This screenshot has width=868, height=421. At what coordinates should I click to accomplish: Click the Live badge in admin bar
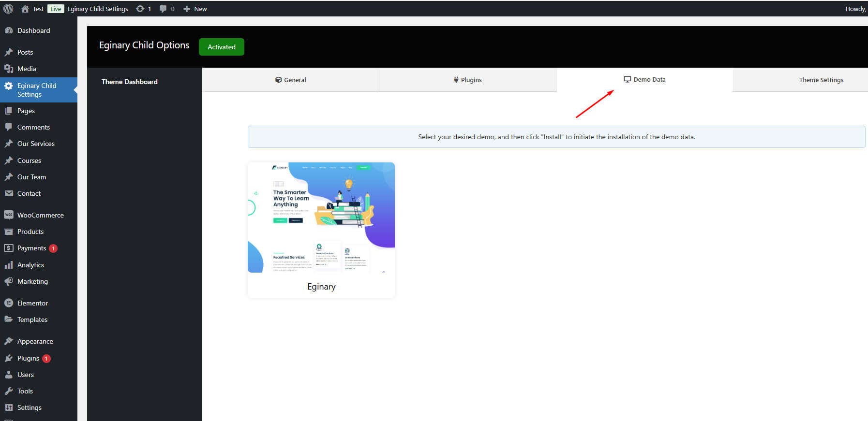coord(56,9)
